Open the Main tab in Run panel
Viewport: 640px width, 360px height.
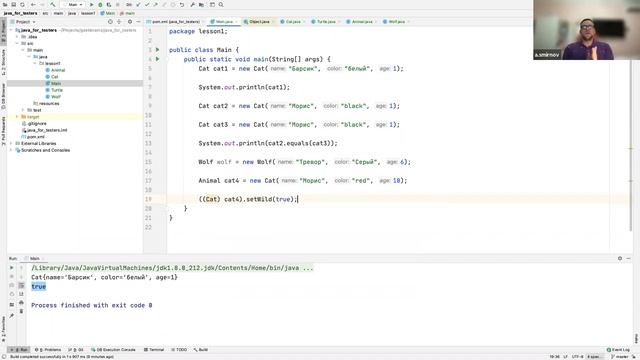(x=34, y=258)
